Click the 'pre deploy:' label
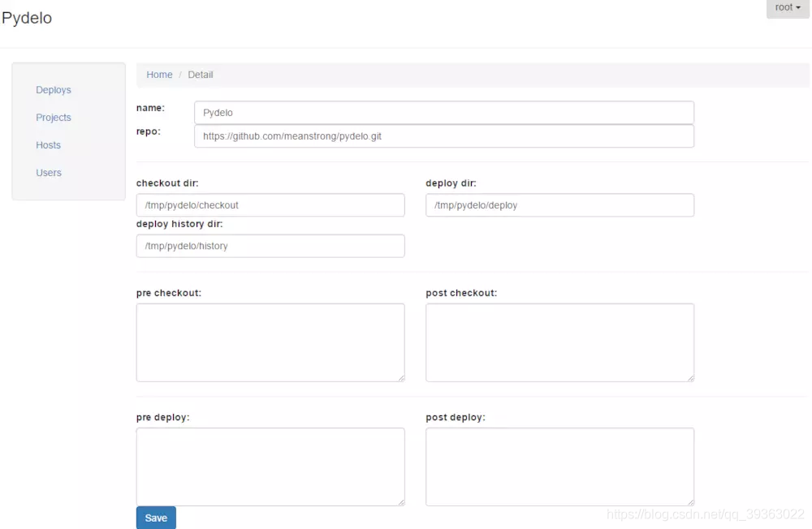 point(163,417)
